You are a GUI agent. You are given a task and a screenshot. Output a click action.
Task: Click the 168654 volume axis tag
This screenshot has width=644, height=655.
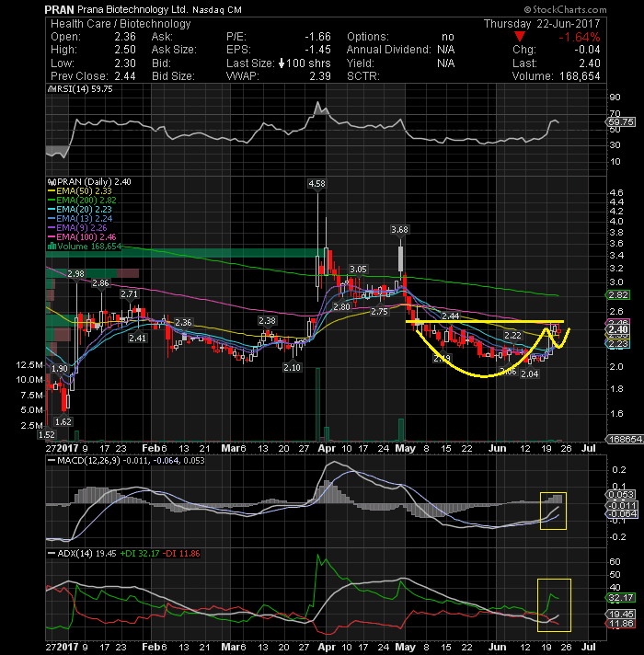[x=625, y=440]
